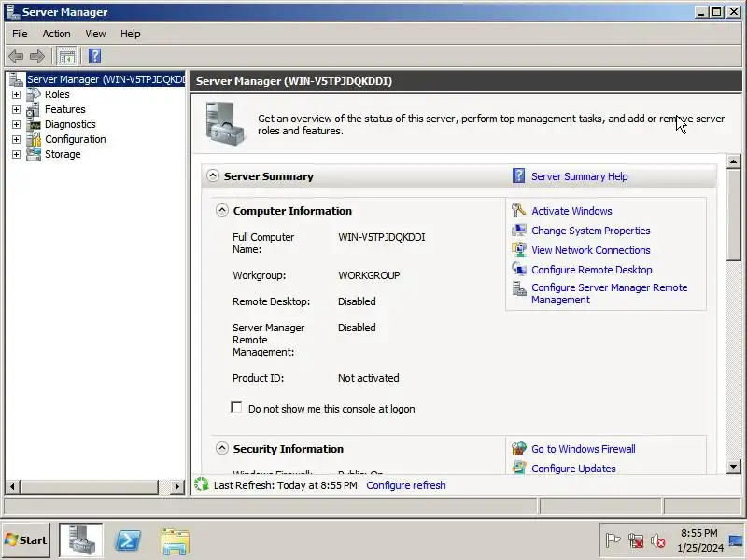Click the icon beside Configure Server Manager Remote Management

(x=519, y=288)
